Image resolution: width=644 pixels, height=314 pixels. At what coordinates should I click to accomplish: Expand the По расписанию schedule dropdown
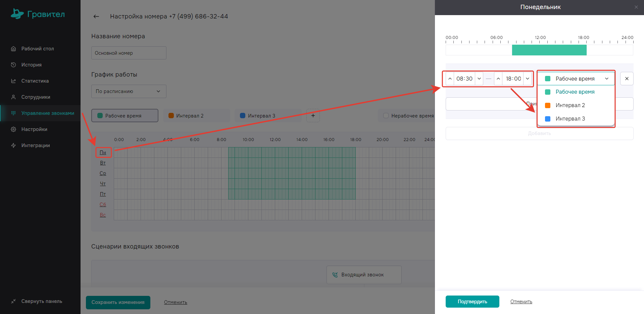(129, 91)
